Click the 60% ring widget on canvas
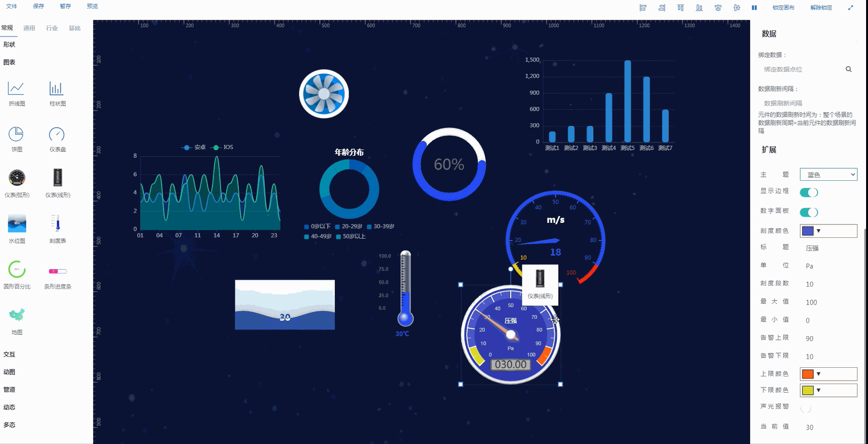This screenshot has width=868, height=444. pos(449,164)
